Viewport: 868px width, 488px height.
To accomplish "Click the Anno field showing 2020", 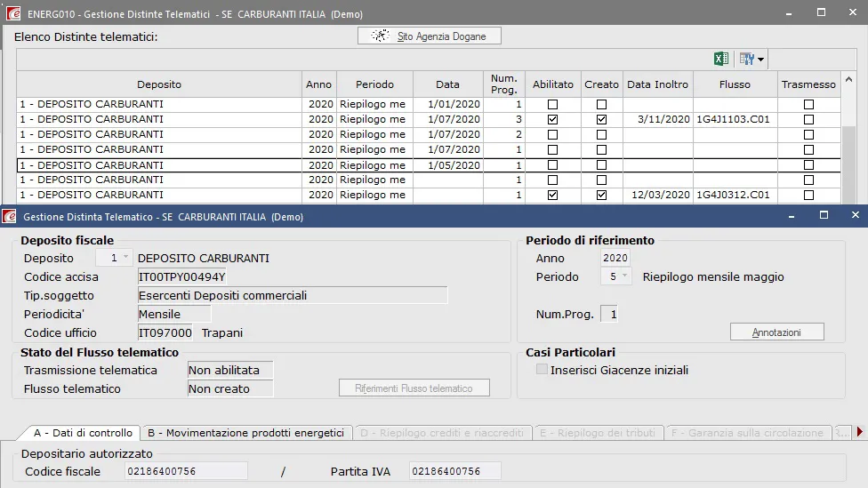I will 615,258.
